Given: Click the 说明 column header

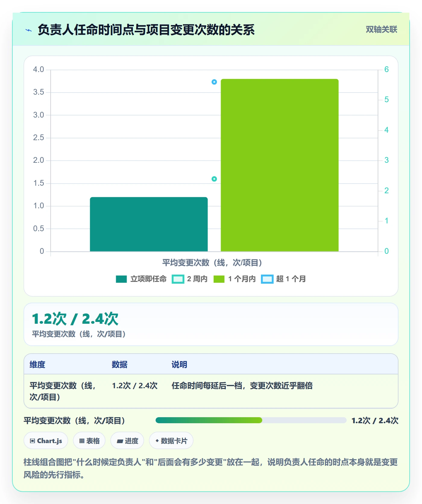Looking at the screenshot, I should click(x=179, y=364).
